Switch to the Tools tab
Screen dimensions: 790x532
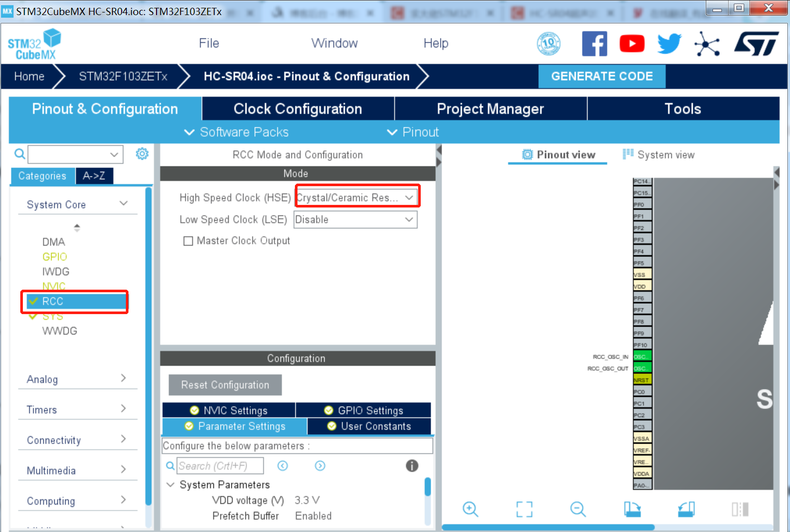pyautogui.click(x=683, y=109)
